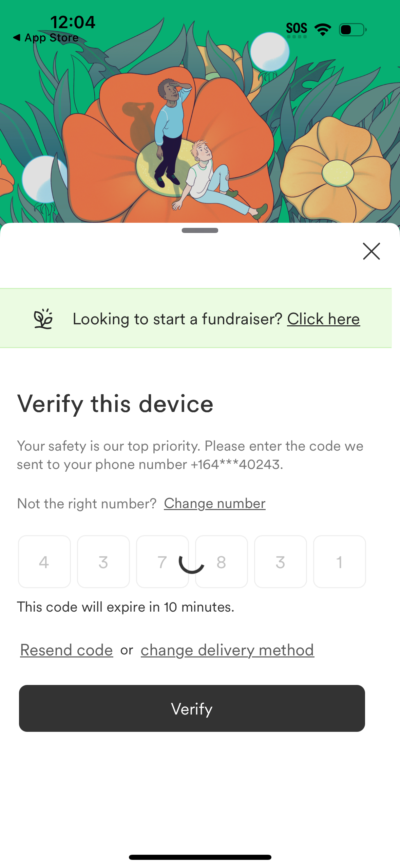Image resolution: width=400 pixels, height=868 pixels.
Task: Tap the Wi-Fi status icon
Action: click(x=322, y=30)
